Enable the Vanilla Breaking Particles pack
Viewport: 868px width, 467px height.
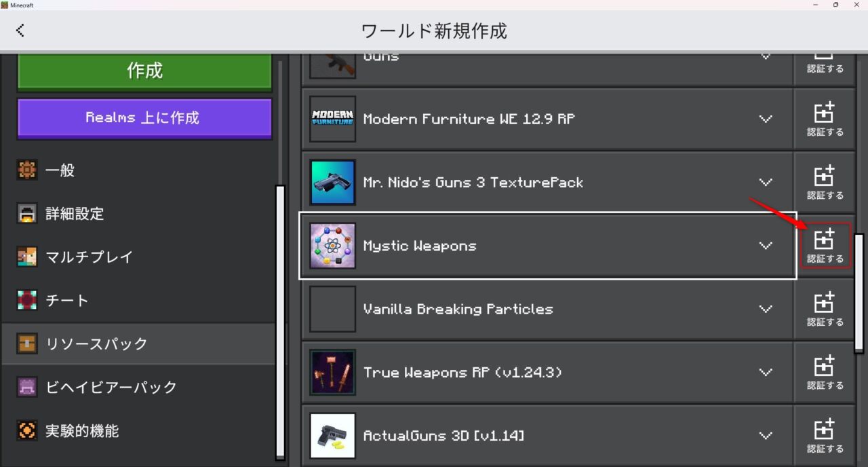(825, 309)
